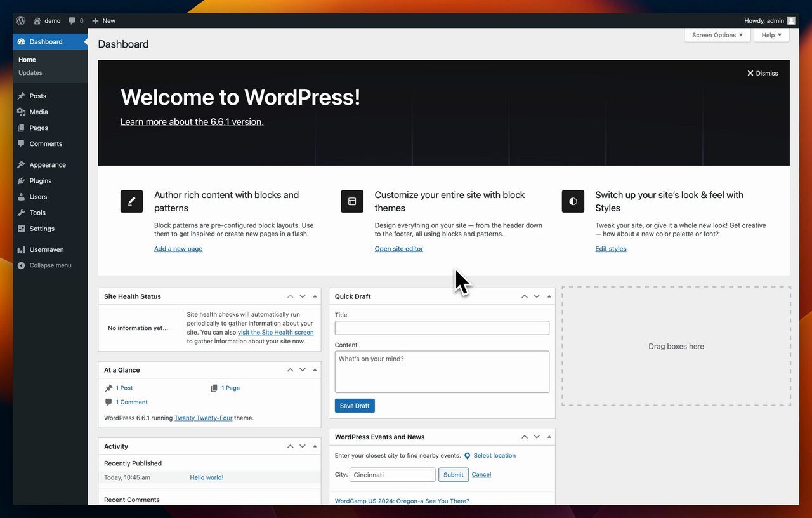Screen dimensions: 812x518
Task: Toggle the Quick Draft panel
Action: (x=549, y=296)
